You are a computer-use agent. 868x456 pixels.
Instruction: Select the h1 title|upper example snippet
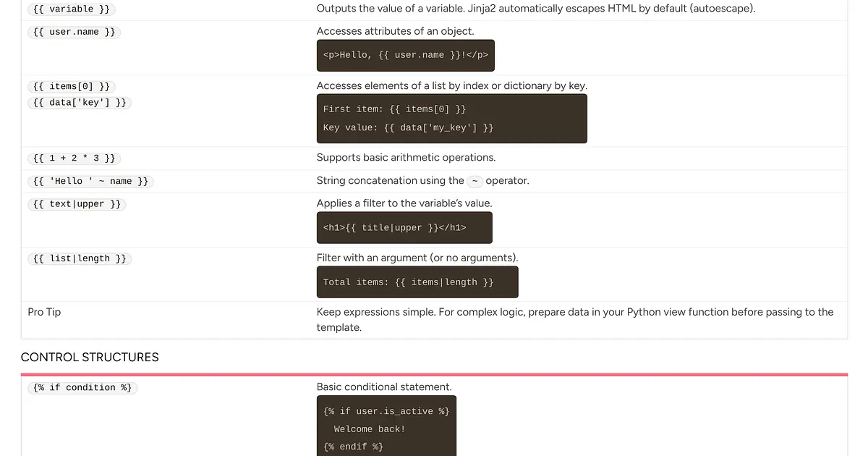tap(404, 227)
